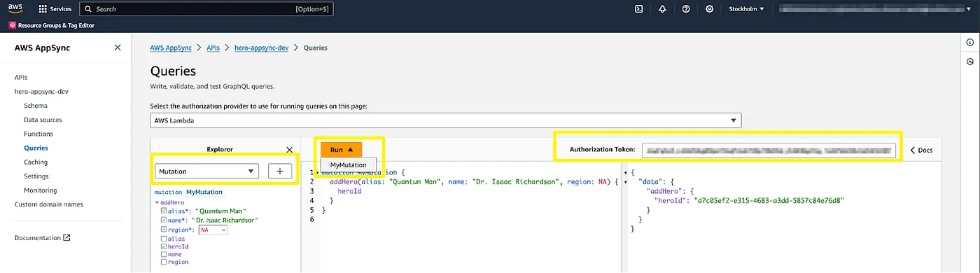Click the Authorization Token field
The image size is (980, 273).
point(768,150)
